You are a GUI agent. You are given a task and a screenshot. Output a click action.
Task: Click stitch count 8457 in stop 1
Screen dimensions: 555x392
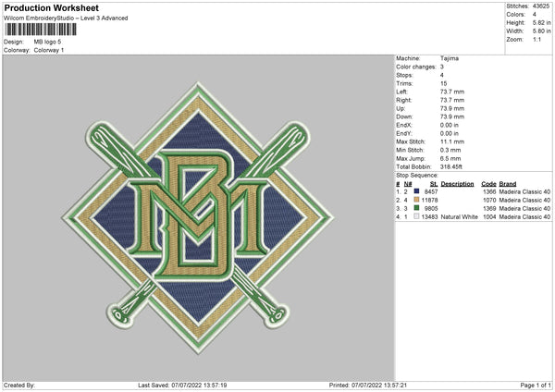(431, 191)
